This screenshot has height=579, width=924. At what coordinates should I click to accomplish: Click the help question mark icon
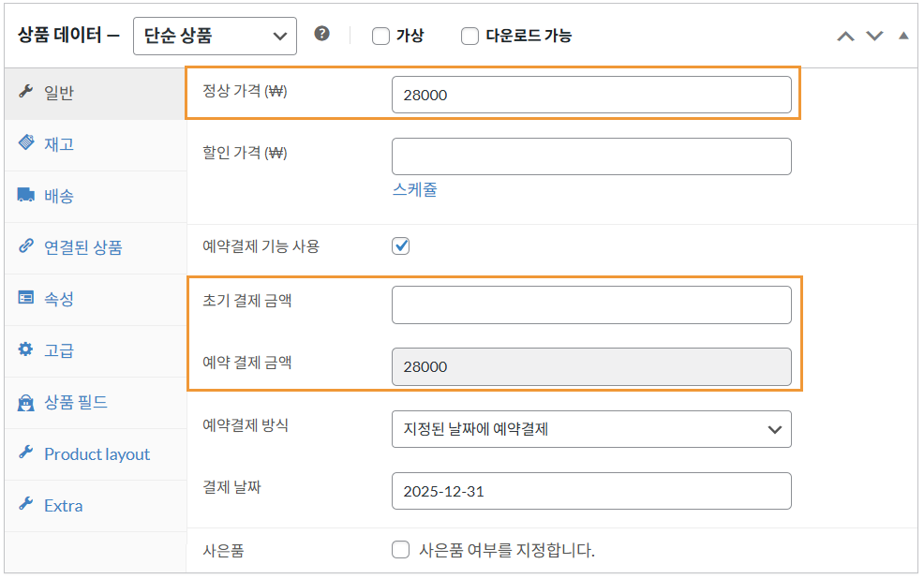point(322,34)
